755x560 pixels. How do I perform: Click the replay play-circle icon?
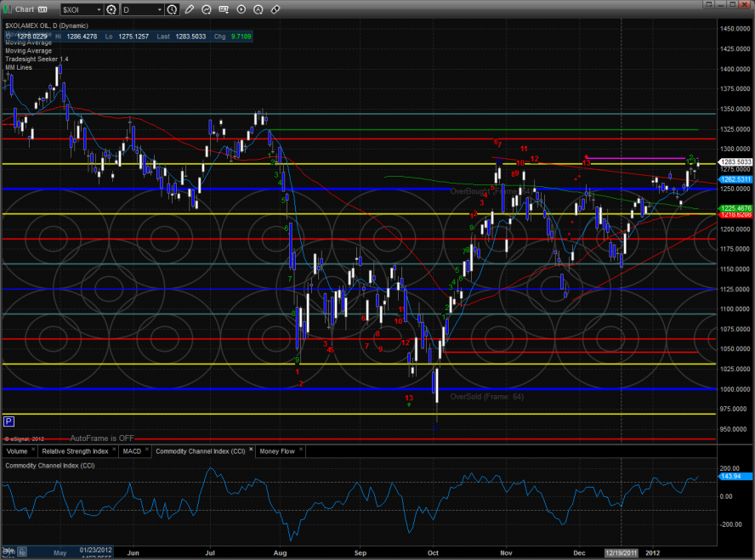pos(241,9)
